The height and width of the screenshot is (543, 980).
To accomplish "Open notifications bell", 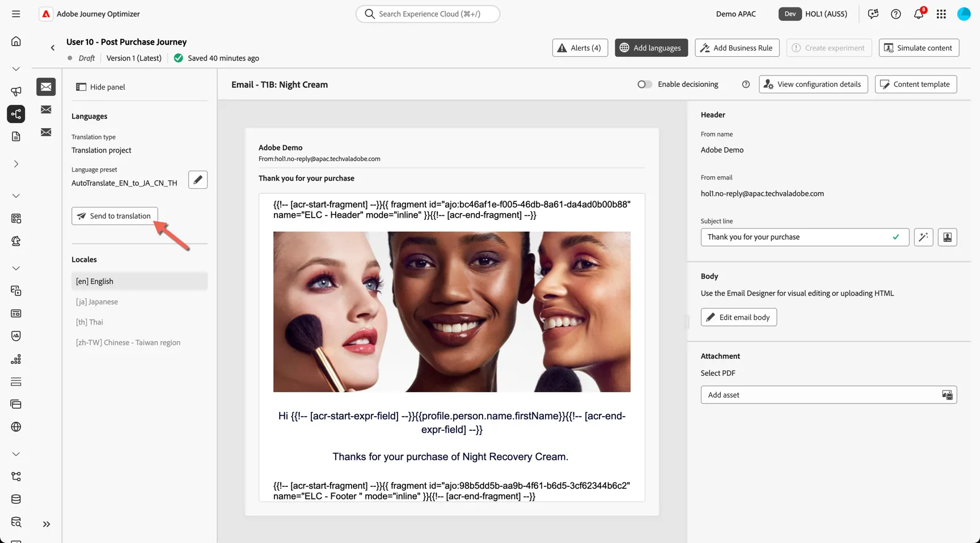I will [918, 14].
